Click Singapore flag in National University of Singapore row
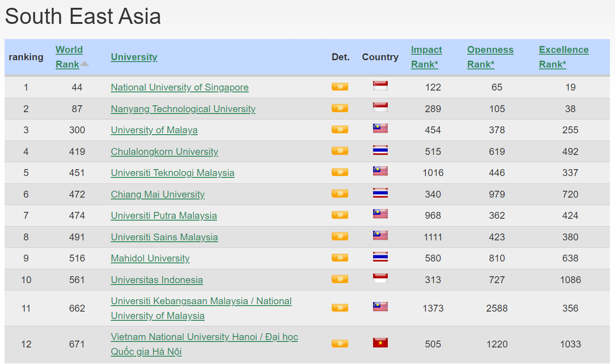Image resolution: width=615 pixels, height=364 pixels. tap(380, 86)
